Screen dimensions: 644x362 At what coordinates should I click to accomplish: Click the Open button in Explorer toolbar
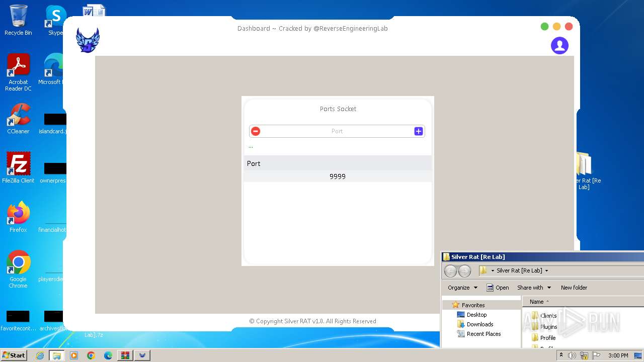pos(498,288)
